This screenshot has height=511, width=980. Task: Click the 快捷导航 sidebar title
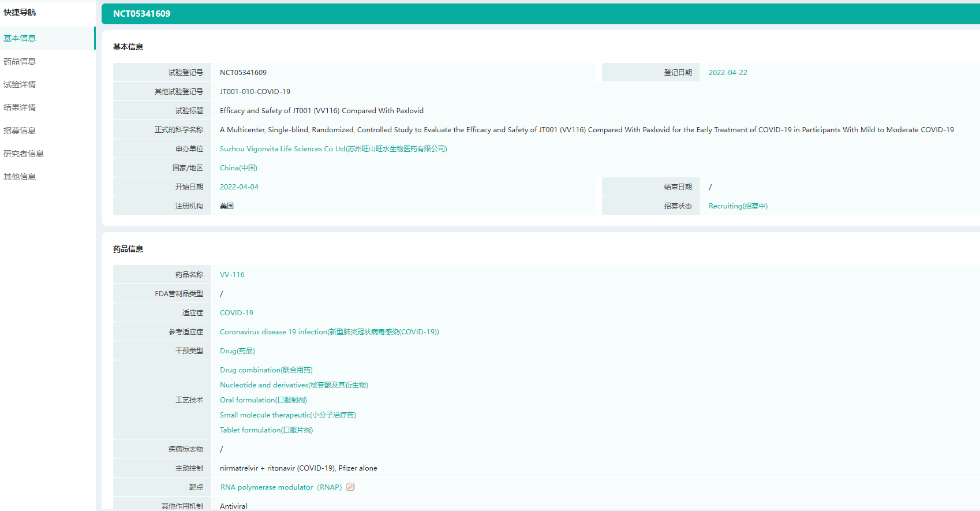point(20,12)
